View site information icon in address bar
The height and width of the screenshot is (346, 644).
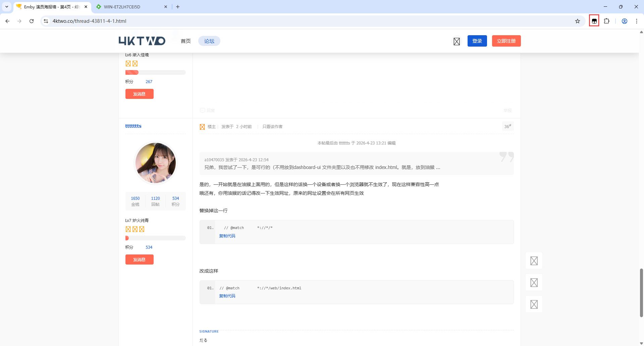coord(46,21)
